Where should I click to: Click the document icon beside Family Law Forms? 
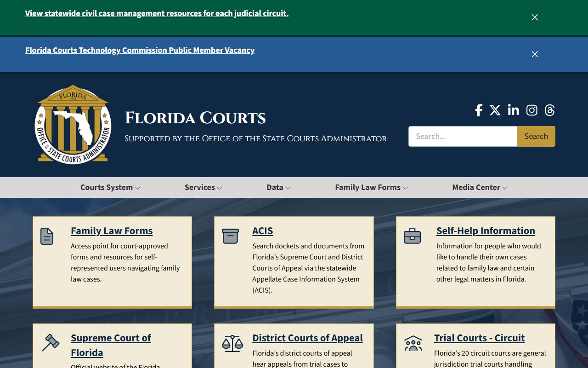(47, 236)
